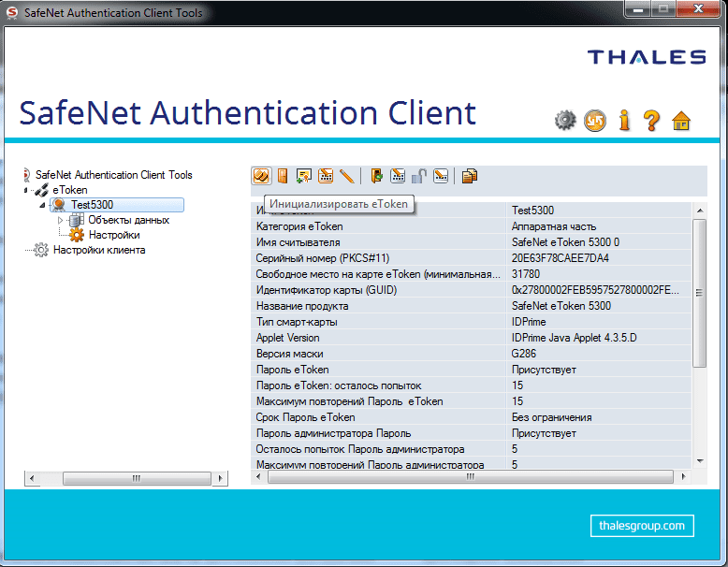Click the round orange refresh icon
The width and height of the screenshot is (728, 567).
tap(595, 121)
